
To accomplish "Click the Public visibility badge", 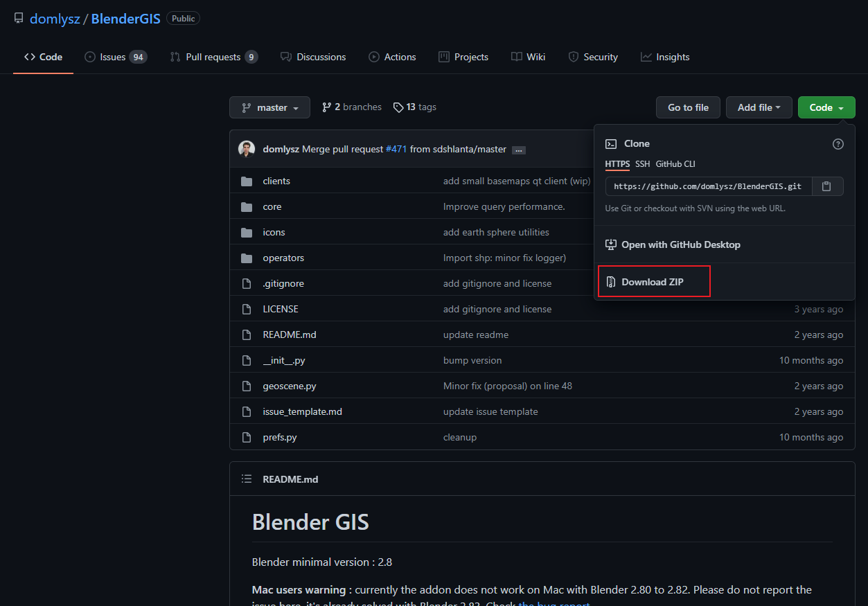I will (184, 19).
